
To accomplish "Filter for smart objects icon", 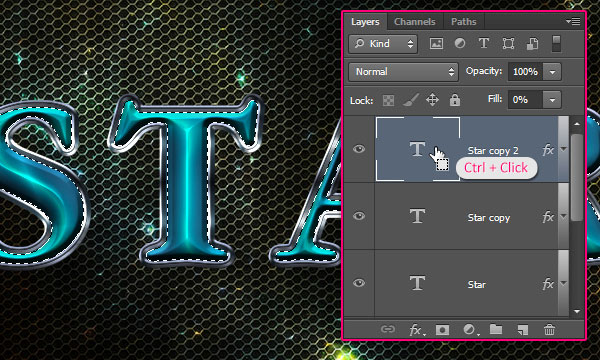I will (532, 44).
